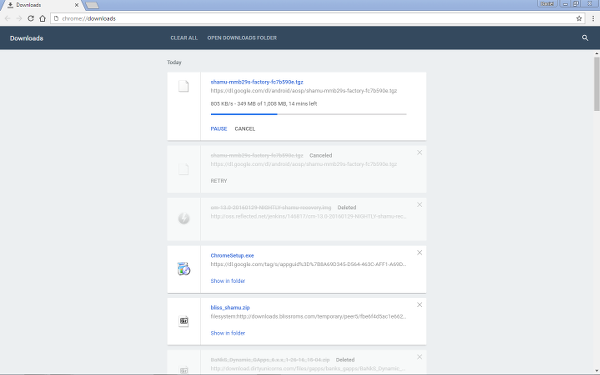The width and height of the screenshot is (600, 375).
Task: Open the Chrome three-dot menu
Action: point(593,18)
